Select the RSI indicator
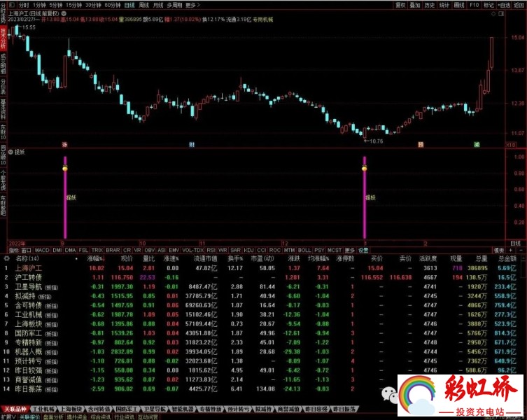Screen dimensions: 527x420 211,250
